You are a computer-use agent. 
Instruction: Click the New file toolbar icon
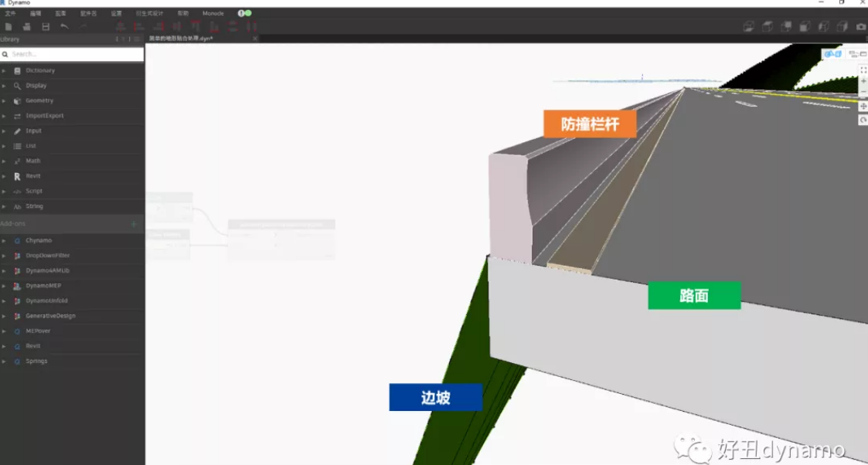[9, 26]
